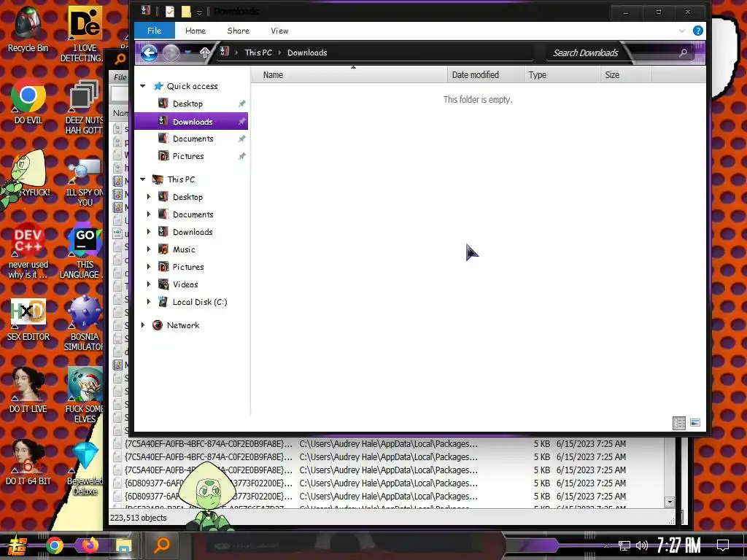This screenshot has height=560, width=747.
Task: Sort by the Name column header
Action: [x=349, y=75]
